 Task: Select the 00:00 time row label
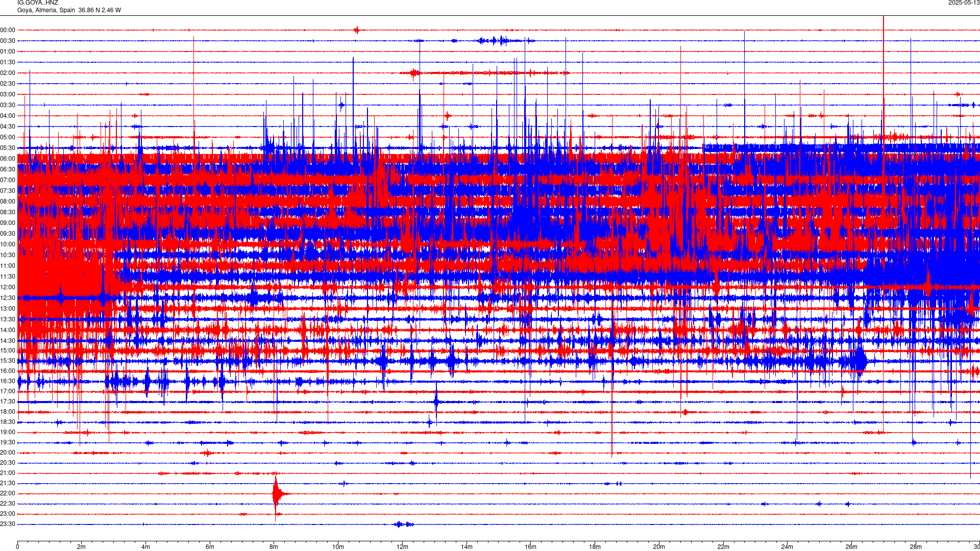point(8,30)
